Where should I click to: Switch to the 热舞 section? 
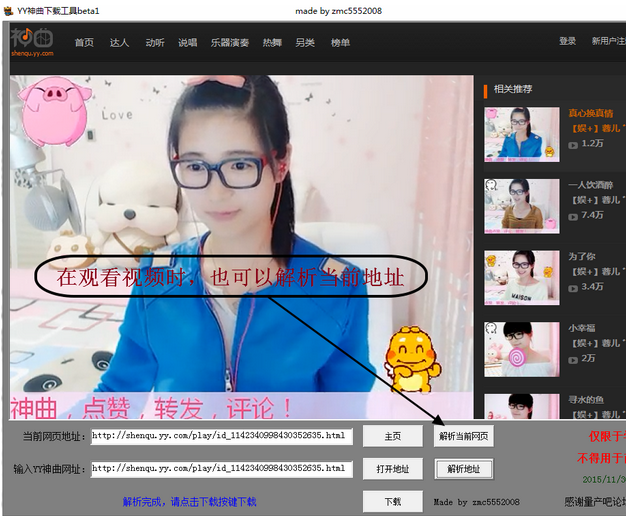[272, 43]
